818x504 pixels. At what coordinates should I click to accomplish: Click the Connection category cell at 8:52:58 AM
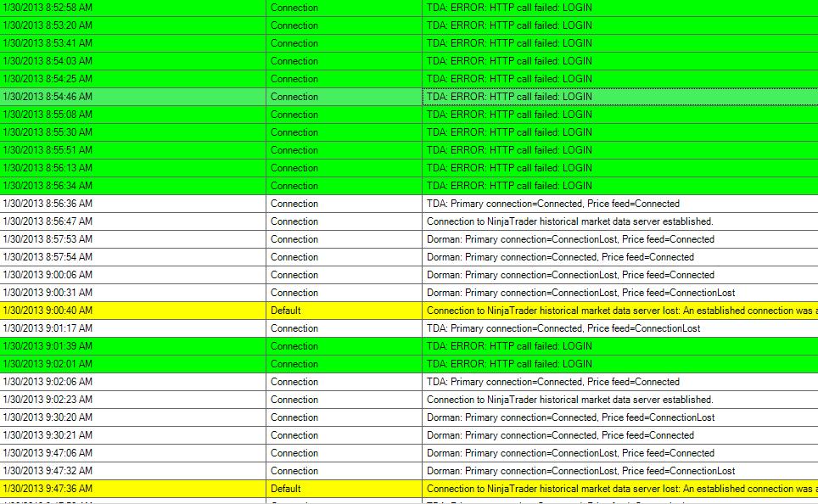(344, 8)
